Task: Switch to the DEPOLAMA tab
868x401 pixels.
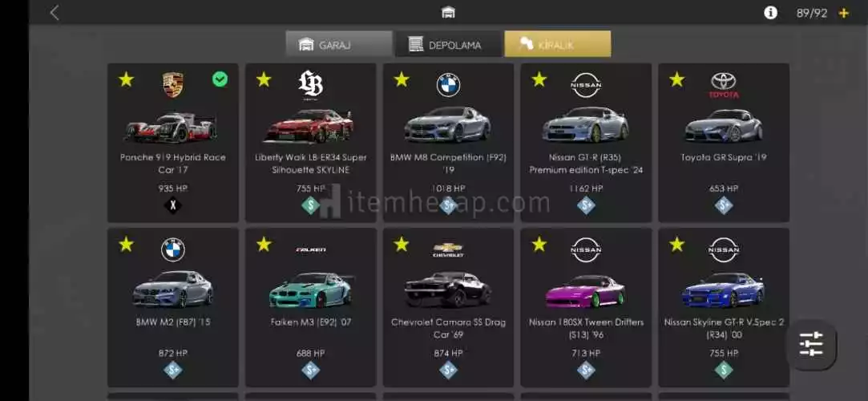Action: (x=448, y=44)
